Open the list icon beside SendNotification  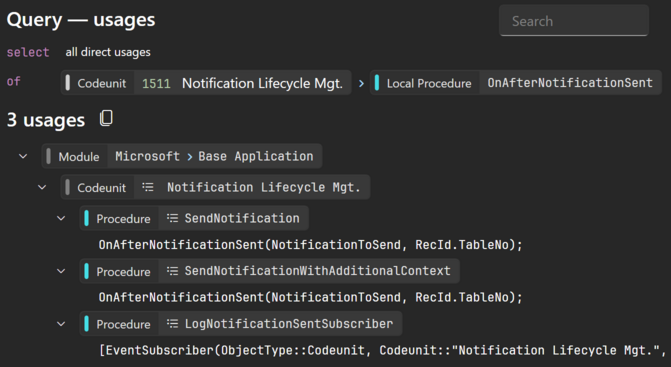tap(172, 218)
